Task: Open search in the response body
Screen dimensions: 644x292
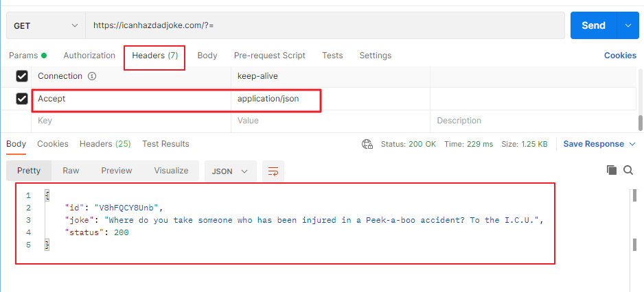Action: [628, 170]
